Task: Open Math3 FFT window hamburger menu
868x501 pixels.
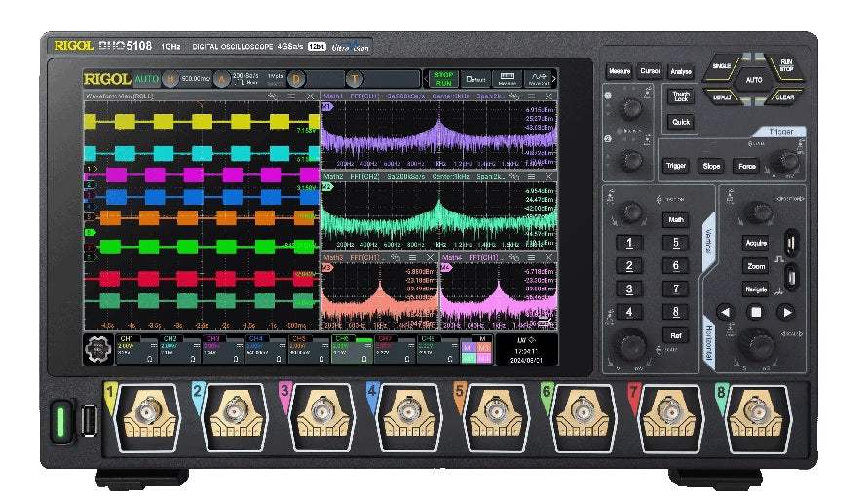Action: (x=412, y=258)
